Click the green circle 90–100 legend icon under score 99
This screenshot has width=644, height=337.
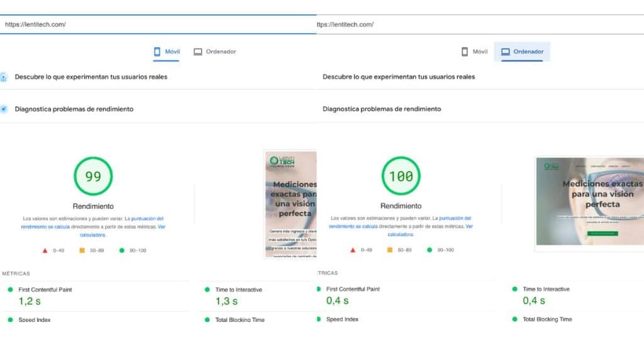click(121, 250)
